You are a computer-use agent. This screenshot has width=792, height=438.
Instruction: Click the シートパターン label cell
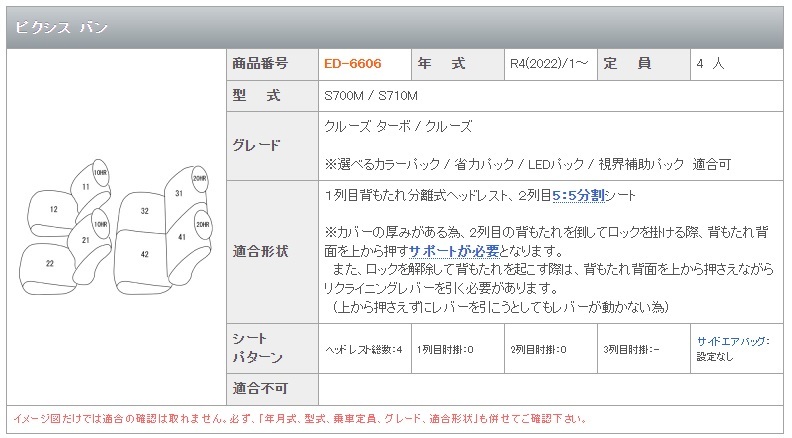(272, 349)
